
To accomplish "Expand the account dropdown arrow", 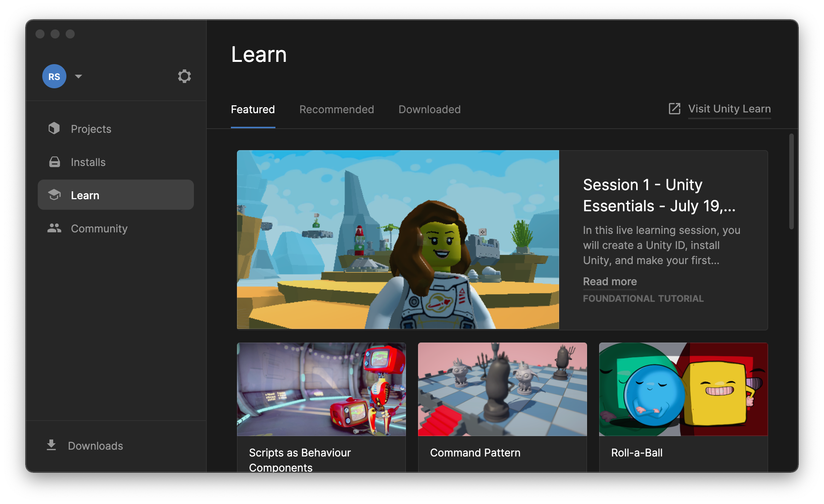I will [x=78, y=77].
